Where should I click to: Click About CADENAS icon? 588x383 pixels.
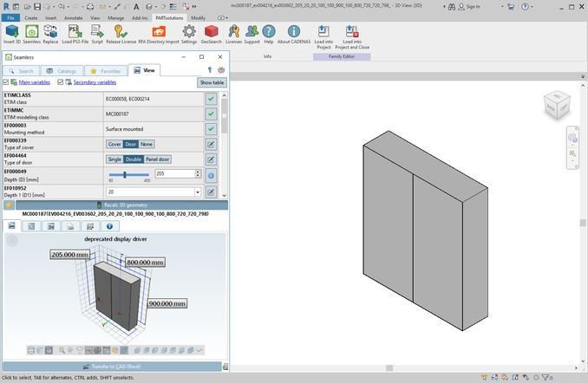(294, 32)
